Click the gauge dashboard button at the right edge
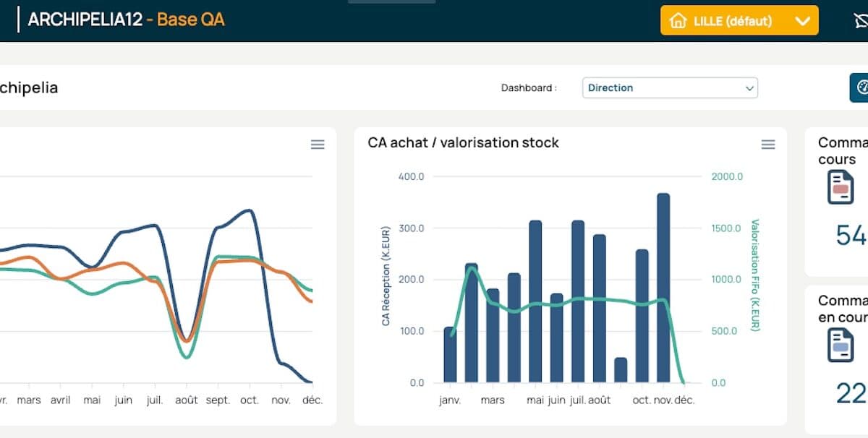Image resolution: width=868 pixels, height=438 pixels. click(859, 87)
